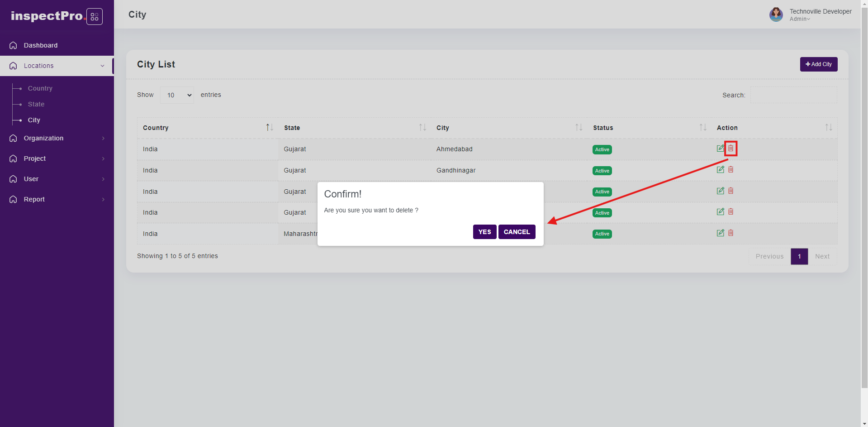
Task: Click the delete icon in Maharashtra row
Action: pos(730,233)
